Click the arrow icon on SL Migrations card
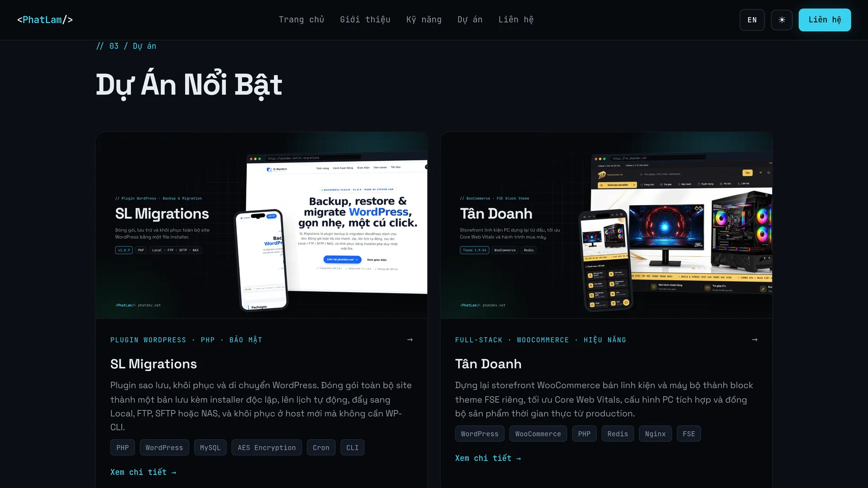The image size is (868, 488). pyautogui.click(x=410, y=340)
